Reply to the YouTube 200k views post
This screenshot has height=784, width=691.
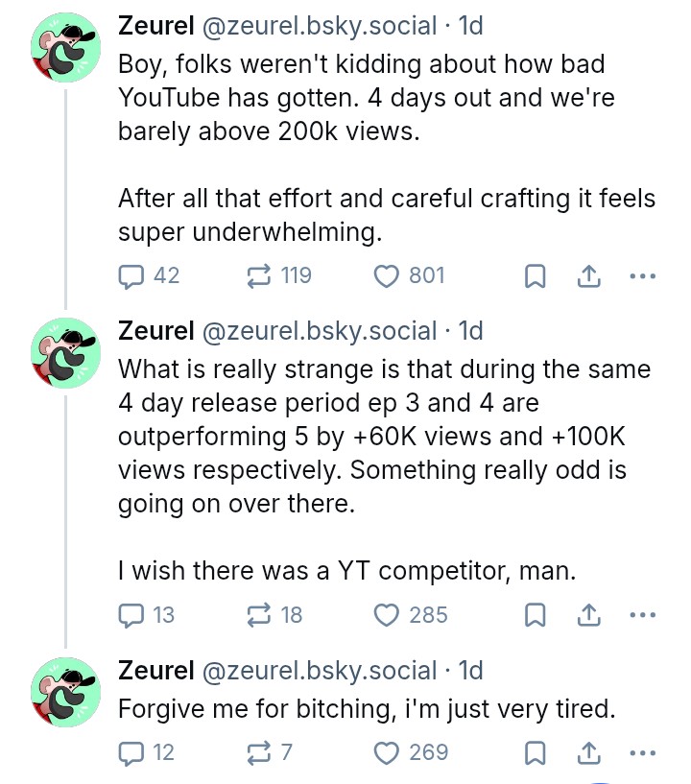click(x=130, y=276)
